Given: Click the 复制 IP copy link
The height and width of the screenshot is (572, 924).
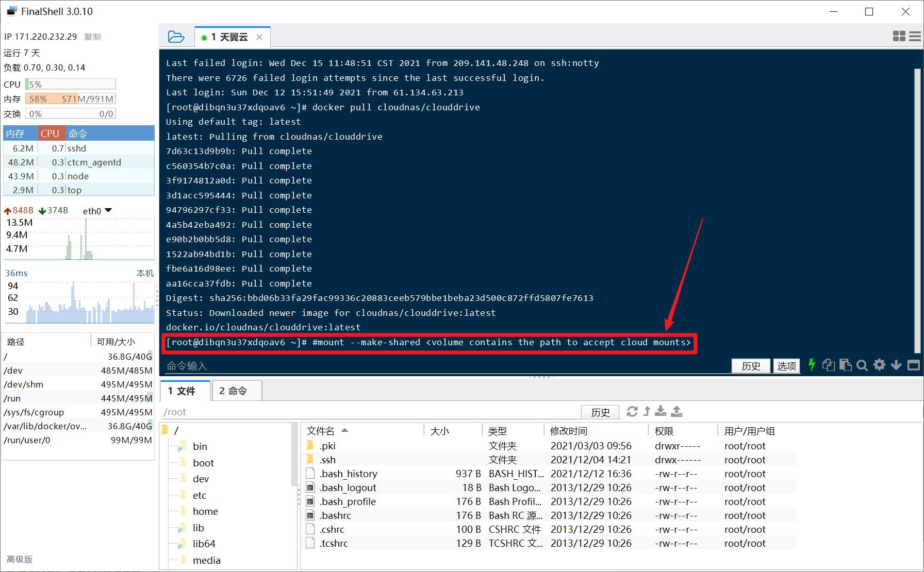Looking at the screenshot, I should [92, 37].
